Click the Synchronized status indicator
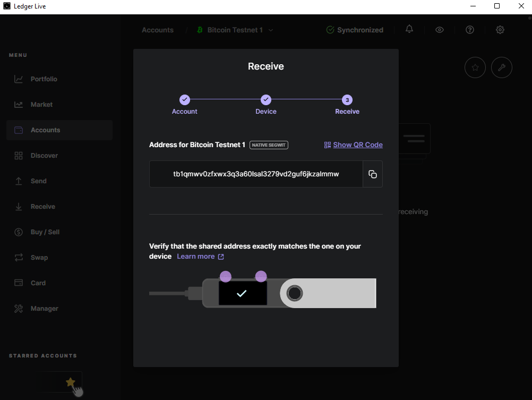Screen dimensions: 532x400 click(355, 30)
